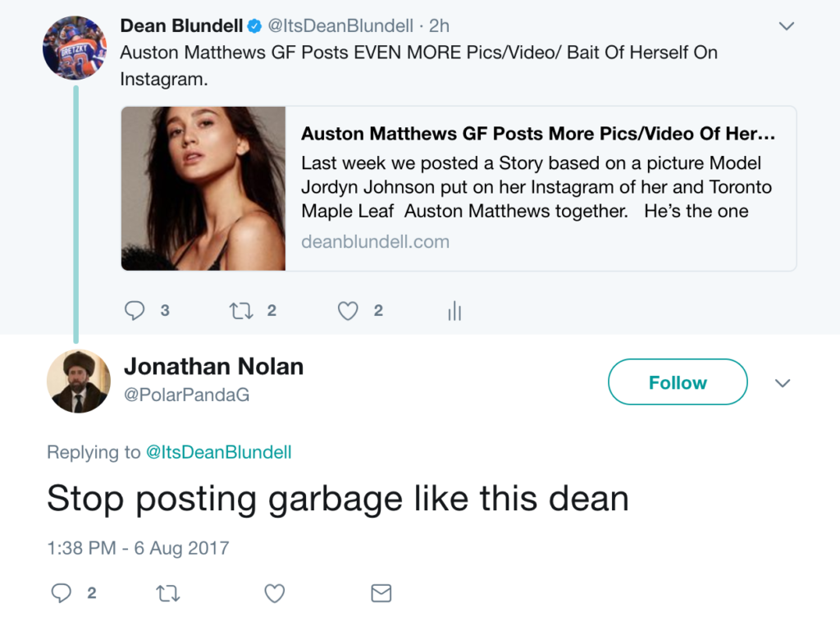Open Jonathan Nolan's @PolarPandaG handle

click(x=186, y=395)
